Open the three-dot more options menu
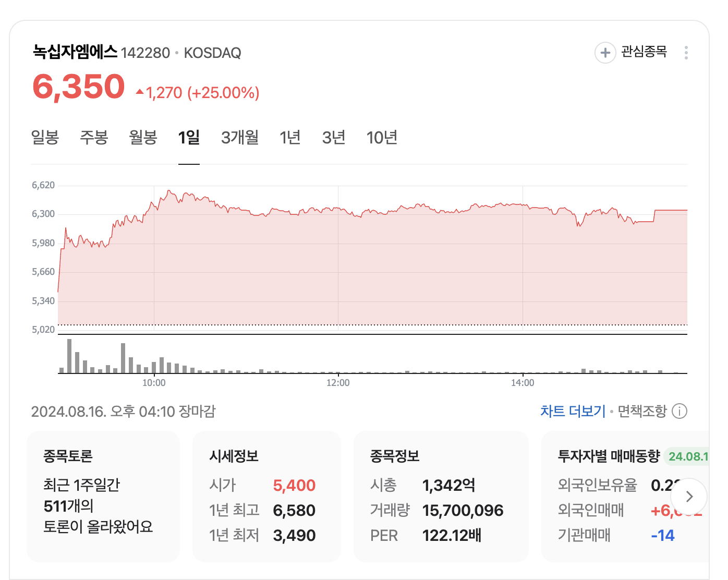Viewport: 728px width, 580px height. (x=687, y=52)
